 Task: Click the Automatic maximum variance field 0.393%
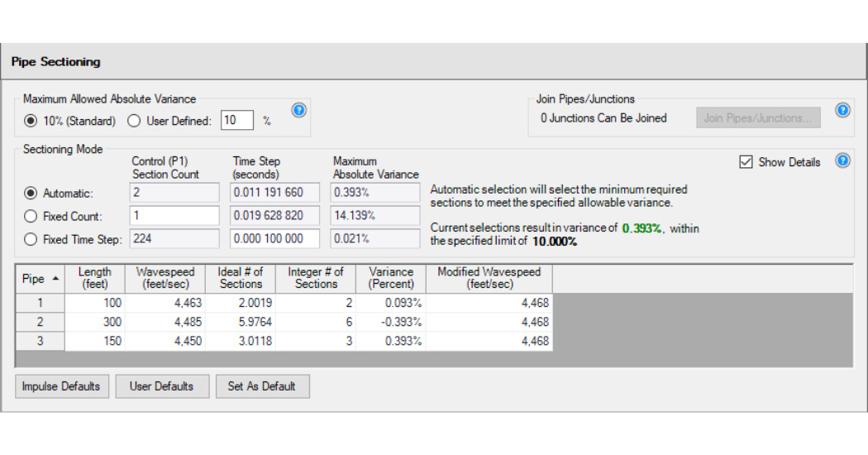pyautogui.click(x=374, y=192)
